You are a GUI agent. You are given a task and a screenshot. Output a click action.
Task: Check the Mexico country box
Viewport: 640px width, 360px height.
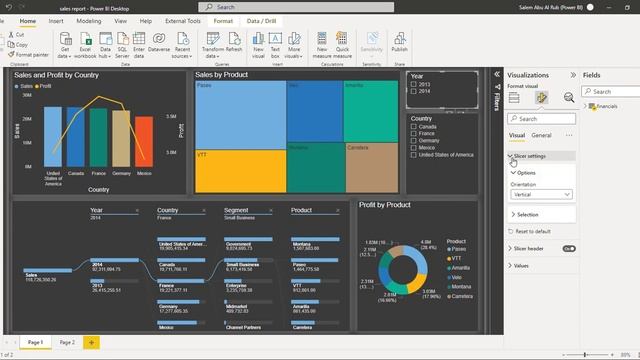click(x=413, y=148)
